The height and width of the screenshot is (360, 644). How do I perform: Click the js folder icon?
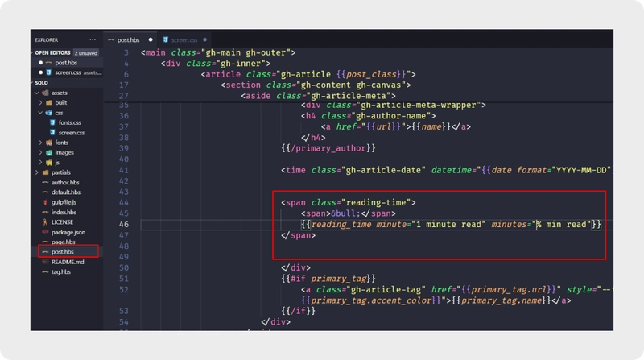coord(49,163)
